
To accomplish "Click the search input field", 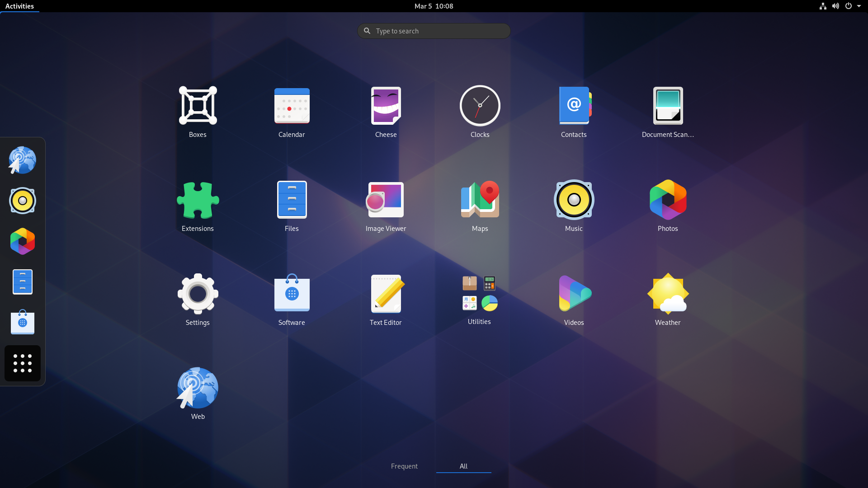I will 434,30.
